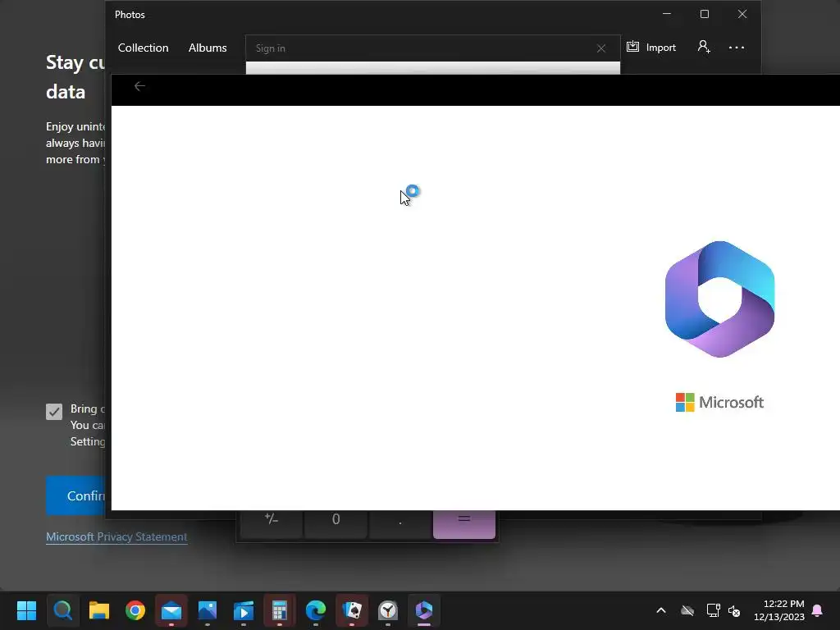
Task: Open Microsoft 365 app in the taskbar
Action: [424, 610]
